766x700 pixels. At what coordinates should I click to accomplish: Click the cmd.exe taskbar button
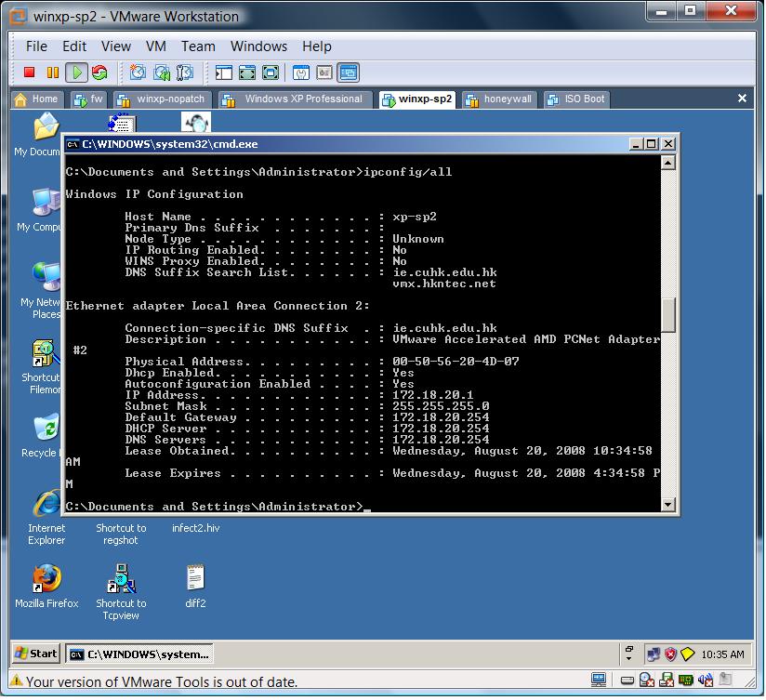point(139,654)
